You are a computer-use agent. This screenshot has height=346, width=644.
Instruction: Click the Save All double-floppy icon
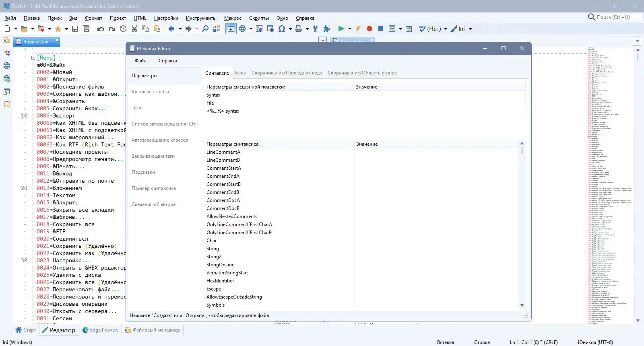[86, 29]
